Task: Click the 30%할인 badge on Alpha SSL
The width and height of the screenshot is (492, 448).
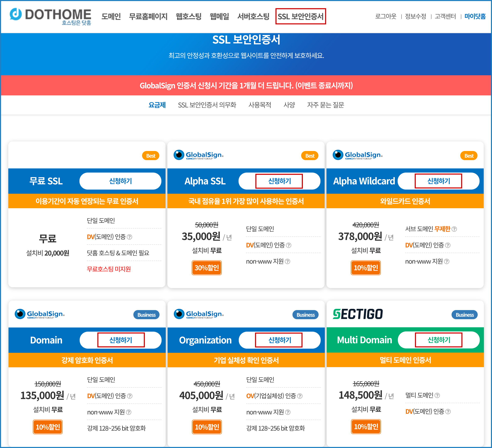Action: tap(206, 268)
